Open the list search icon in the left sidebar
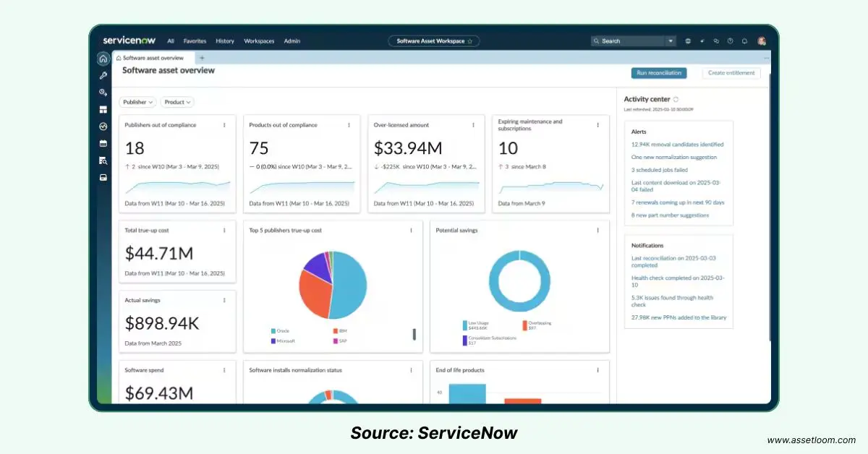This screenshot has height=454, width=868. (x=103, y=160)
